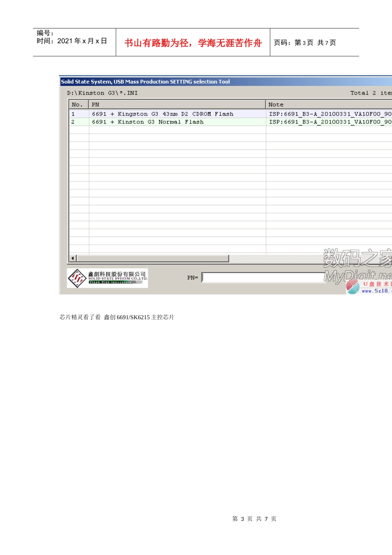The image size is (392, 555).
Task: Click the '编号：' label in header
Action: click(45, 33)
